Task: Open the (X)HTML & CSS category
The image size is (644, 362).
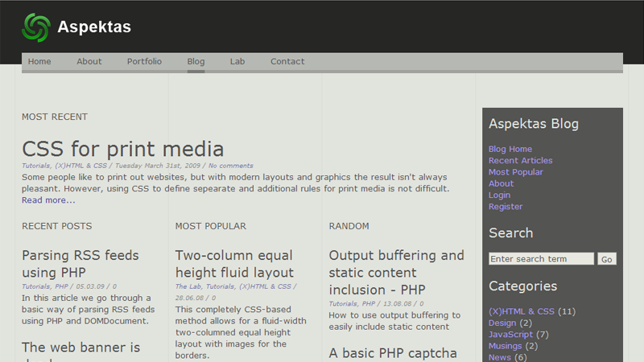Action: coord(521,311)
